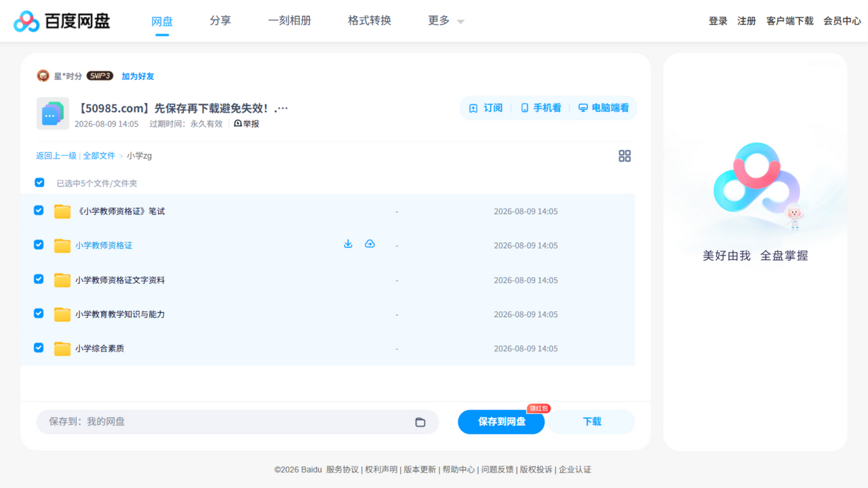Click the cloud logo in right panel
Viewport: 868px width, 488px height.
click(x=756, y=178)
